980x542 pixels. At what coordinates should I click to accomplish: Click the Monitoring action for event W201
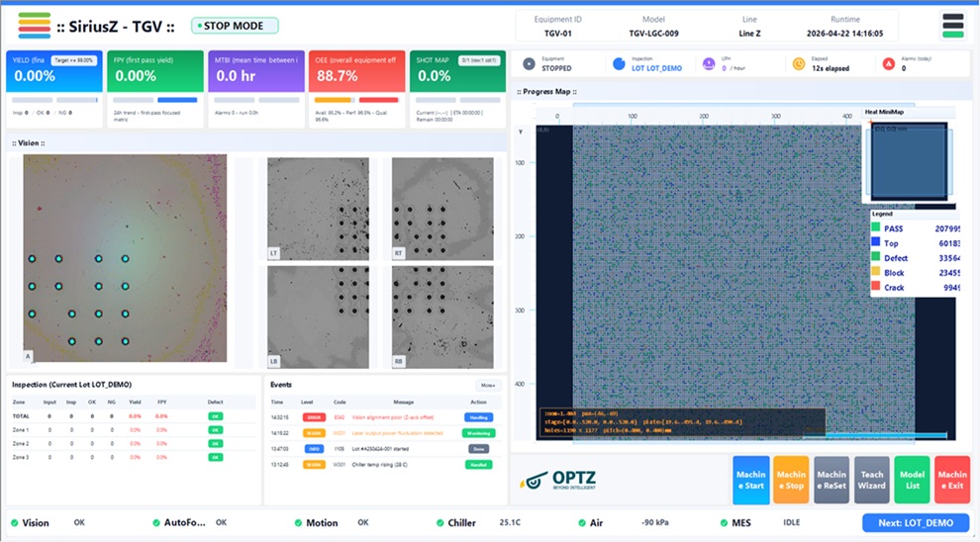(x=479, y=433)
